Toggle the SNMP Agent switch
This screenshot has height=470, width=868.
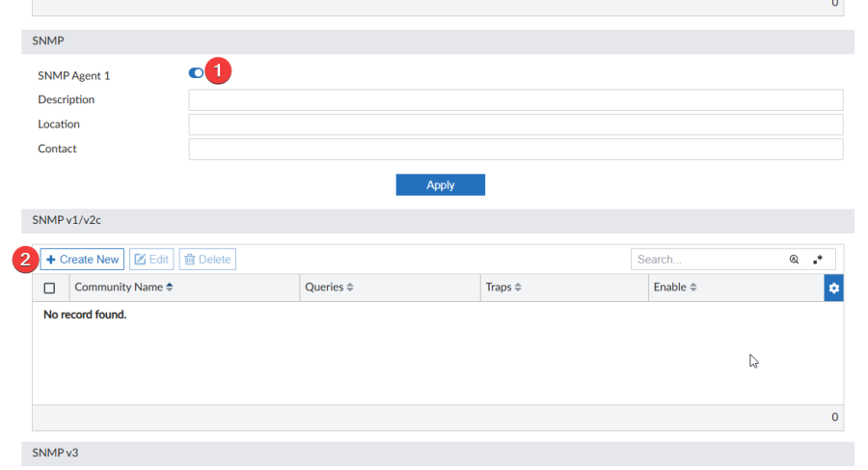[x=196, y=73]
